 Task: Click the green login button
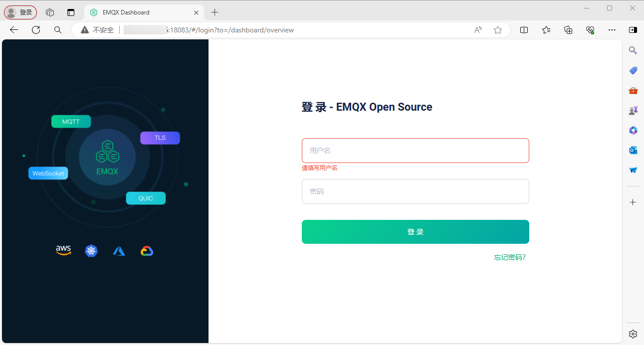coord(415,232)
